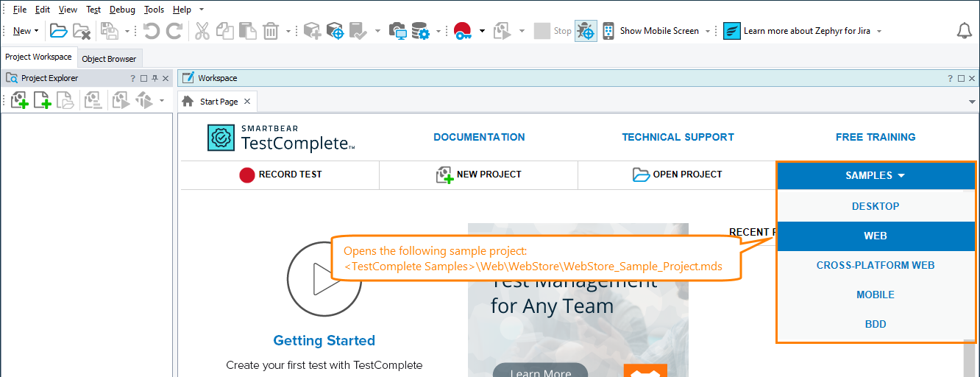Image resolution: width=980 pixels, height=377 pixels.
Task: Open the Tools menu
Action: coord(154,10)
